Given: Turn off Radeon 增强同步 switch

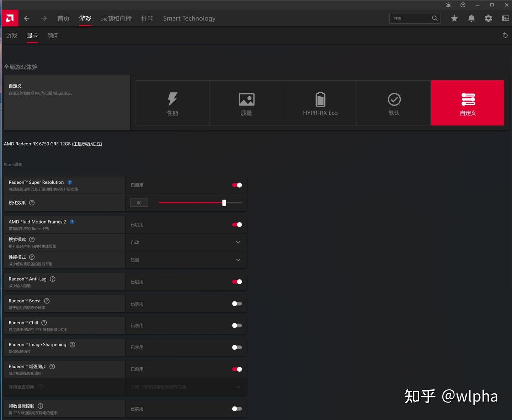Looking at the screenshot, I should 237,369.
